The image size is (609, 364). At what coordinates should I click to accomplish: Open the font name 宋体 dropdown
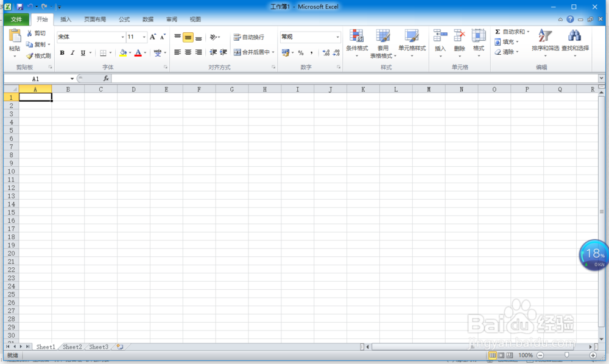click(123, 37)
